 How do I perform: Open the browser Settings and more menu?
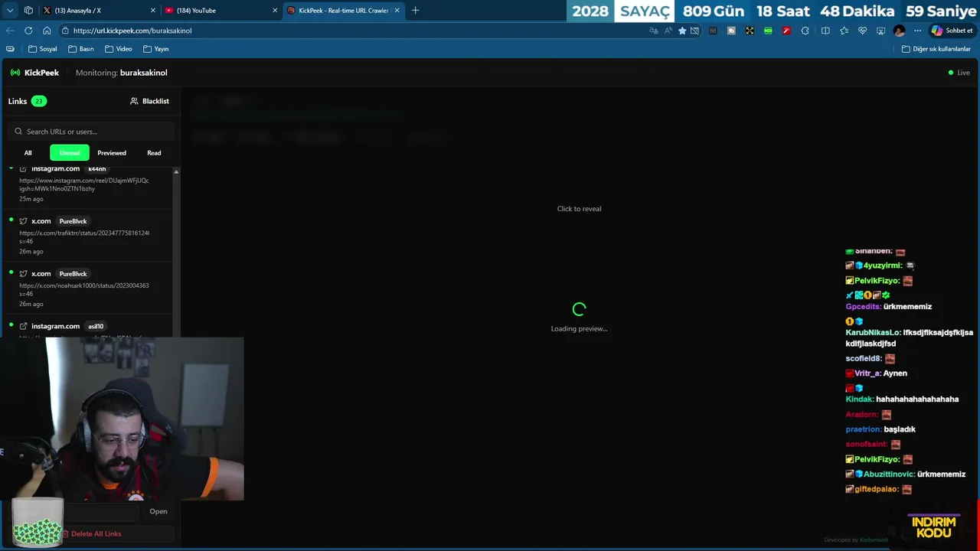pyautogui.click(x=917, y=31)
